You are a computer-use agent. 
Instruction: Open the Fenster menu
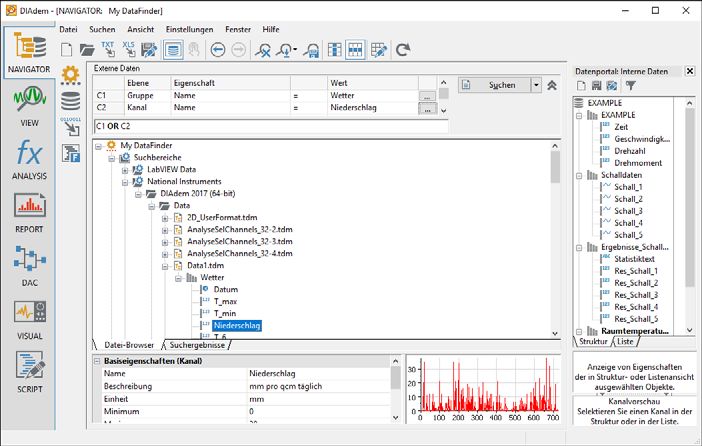(x=238, y=29)
